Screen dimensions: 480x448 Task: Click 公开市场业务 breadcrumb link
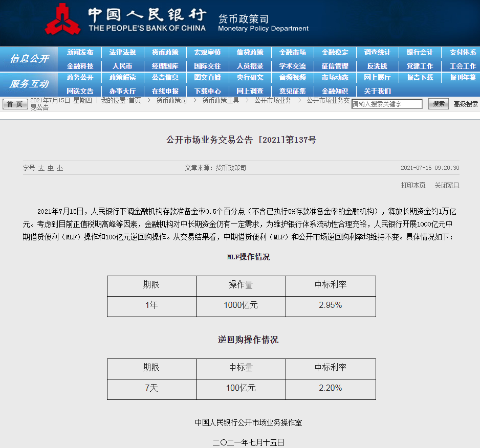point(273,100)
